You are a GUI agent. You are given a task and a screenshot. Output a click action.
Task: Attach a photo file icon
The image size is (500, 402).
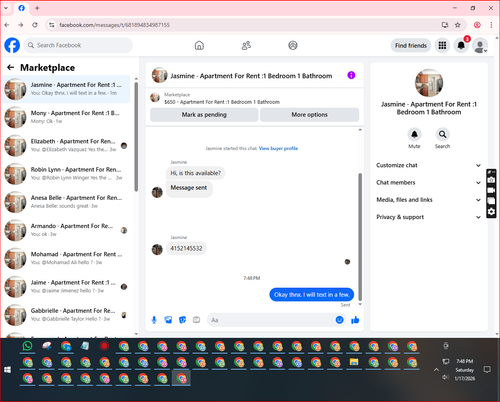coord(168,320)
